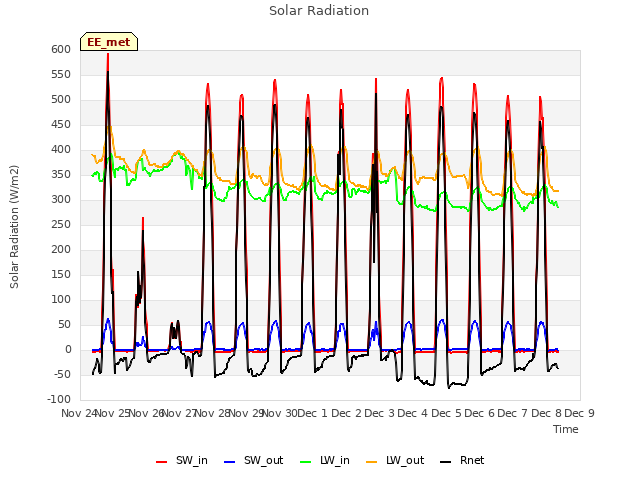Click the Dec 7 x-axis date label
This screenshot has height=480, width=640.
coord(513,413)
